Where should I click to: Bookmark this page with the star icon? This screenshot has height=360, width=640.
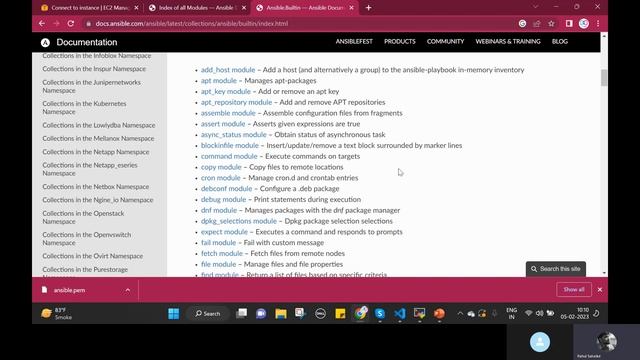pos(551,24)
